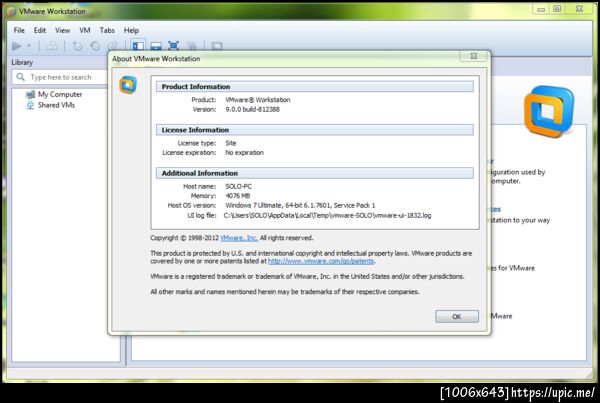Click the License Information section header
The width and height of the screenshot is (600, 403).
(x=315, y=130)
